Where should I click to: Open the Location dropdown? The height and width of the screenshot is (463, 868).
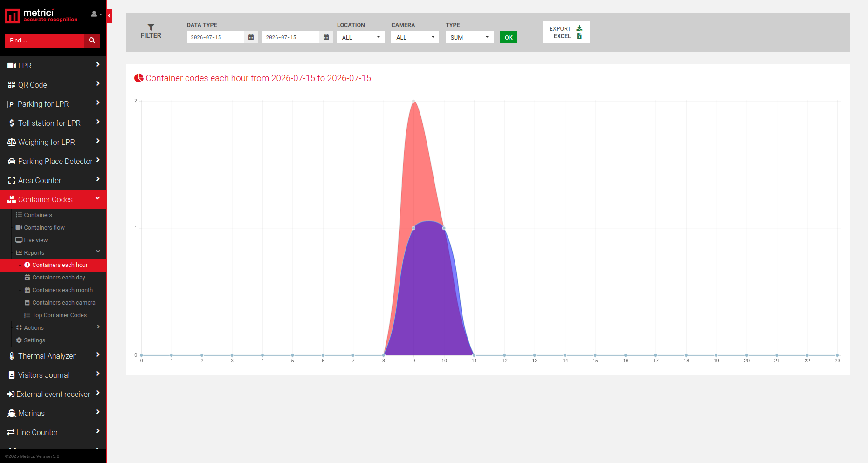361,37
